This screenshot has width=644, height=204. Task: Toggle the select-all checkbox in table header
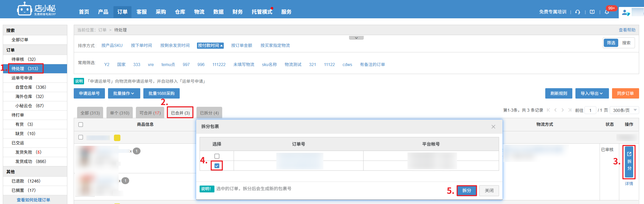[x=81, y=125]
